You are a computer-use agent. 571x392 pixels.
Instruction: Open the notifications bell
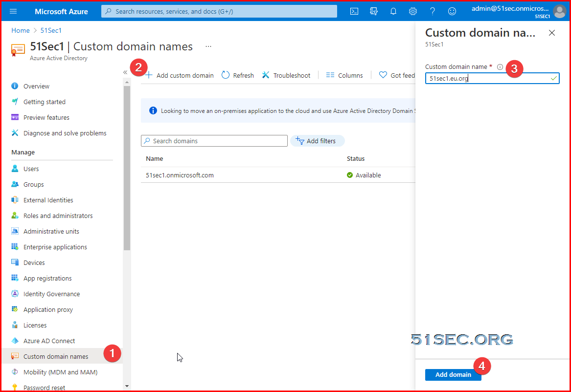(x=393, y=11)
